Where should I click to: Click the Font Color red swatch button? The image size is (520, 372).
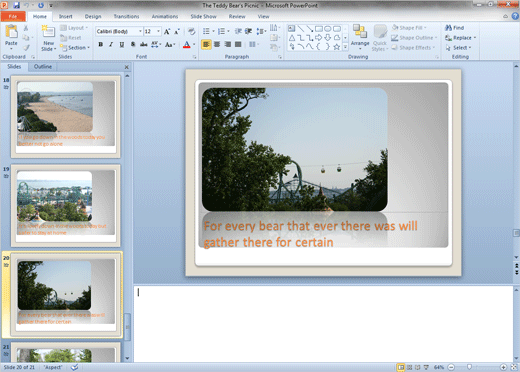(187, 44)
